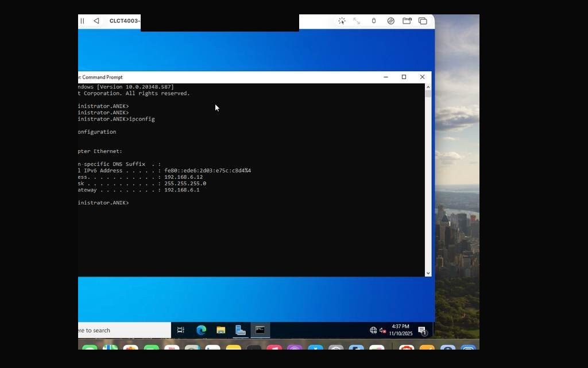
Task: Click the typed ipconfig command text
Action: pos(142,119)
